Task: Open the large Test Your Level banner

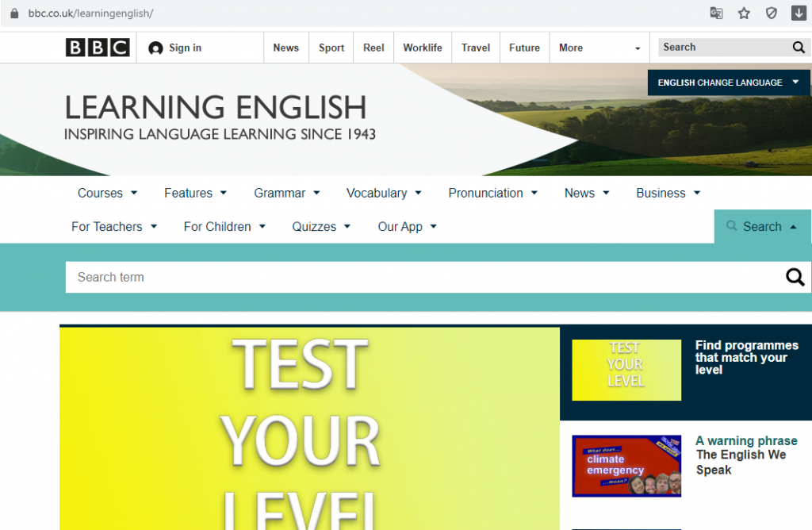Action: click(310, 428)
